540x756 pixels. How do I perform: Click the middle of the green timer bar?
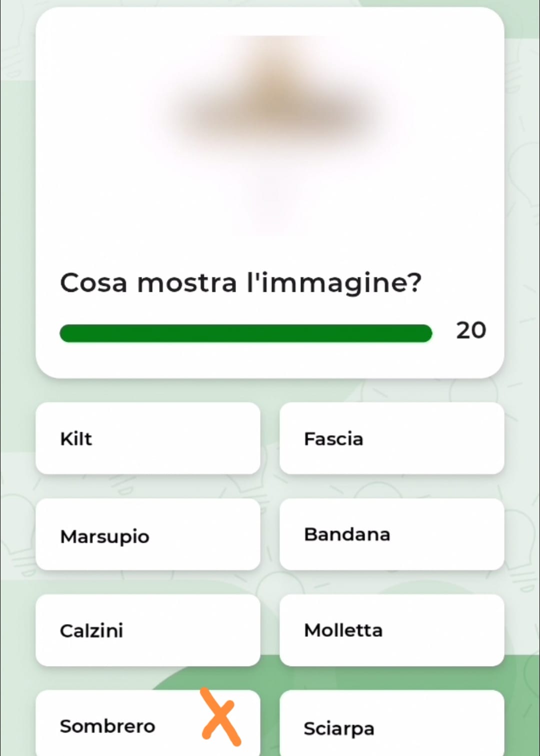click(x=245, y=333)
